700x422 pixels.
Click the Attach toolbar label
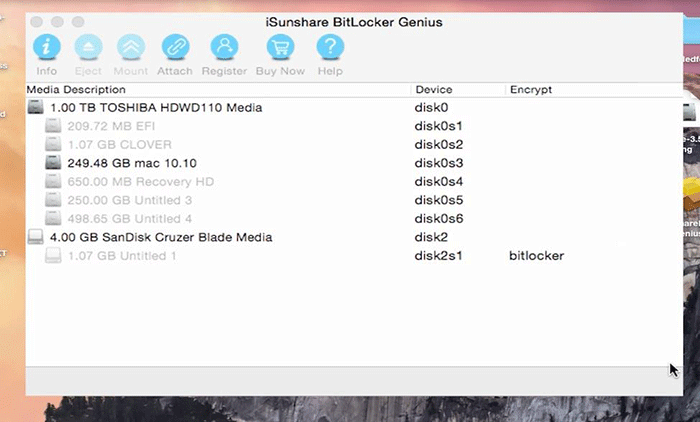(x=175, y=71)
